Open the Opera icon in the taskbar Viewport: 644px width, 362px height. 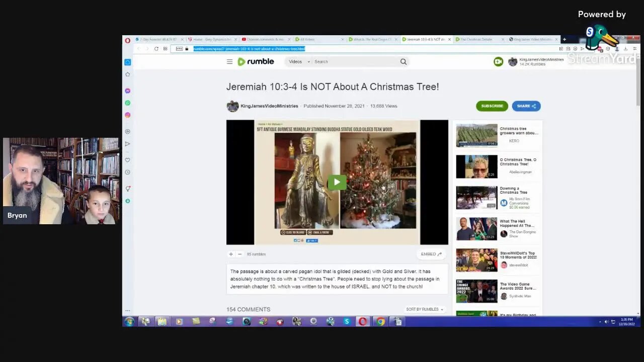click(x=363, y=322)
